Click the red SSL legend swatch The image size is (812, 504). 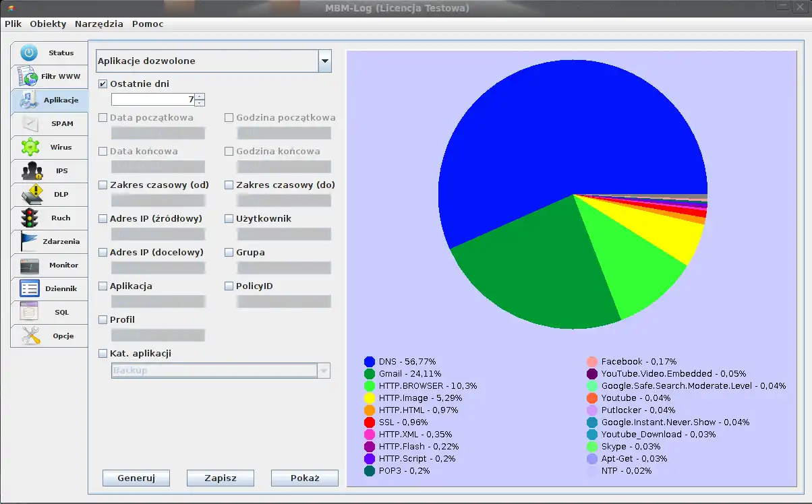point(370,422)
